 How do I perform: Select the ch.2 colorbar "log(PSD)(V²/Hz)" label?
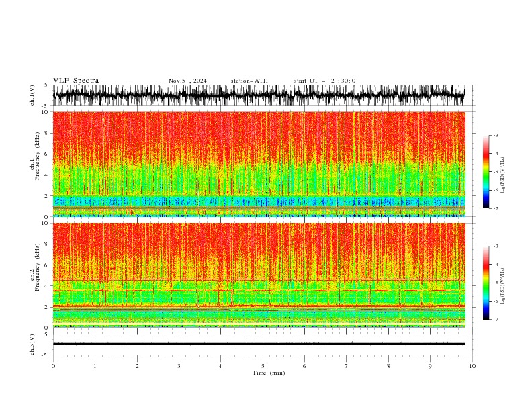point(503,286)
